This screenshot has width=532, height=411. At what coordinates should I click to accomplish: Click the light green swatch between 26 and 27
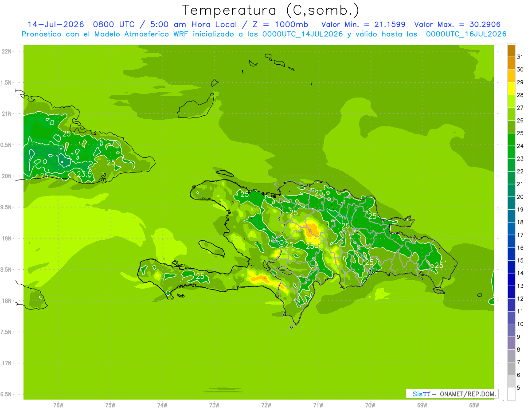point(511,114)
